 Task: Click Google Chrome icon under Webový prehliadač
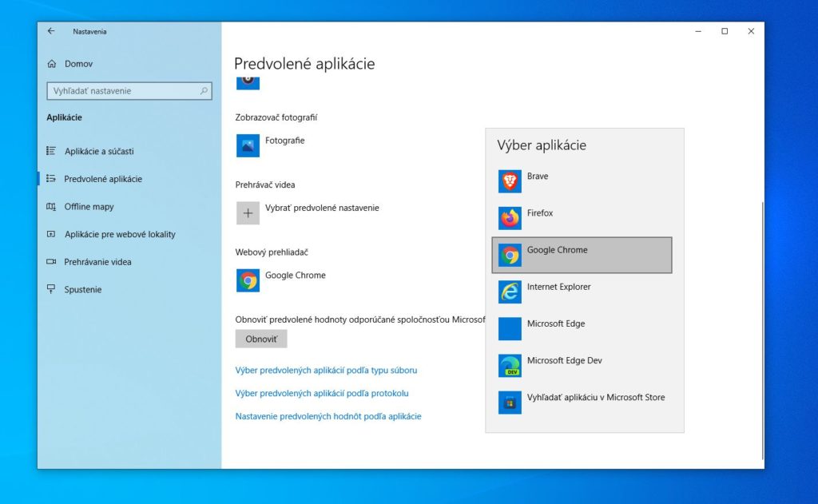[x=248, y=280]
